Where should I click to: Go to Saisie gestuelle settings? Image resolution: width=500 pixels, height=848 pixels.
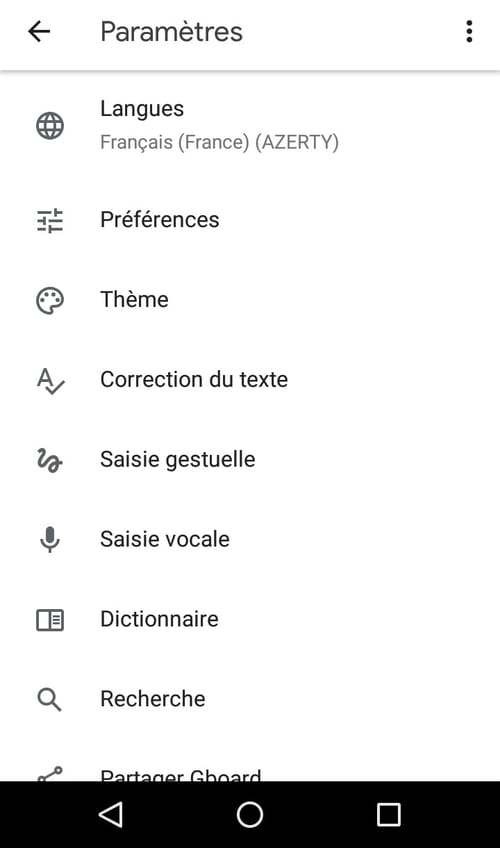[250, 459]
